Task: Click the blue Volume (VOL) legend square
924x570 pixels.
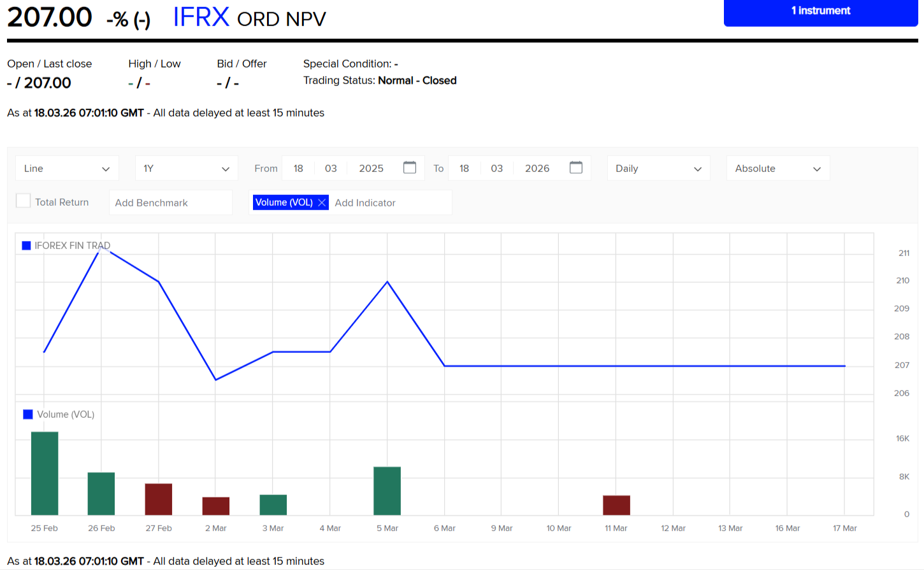Action: [28, 415]
